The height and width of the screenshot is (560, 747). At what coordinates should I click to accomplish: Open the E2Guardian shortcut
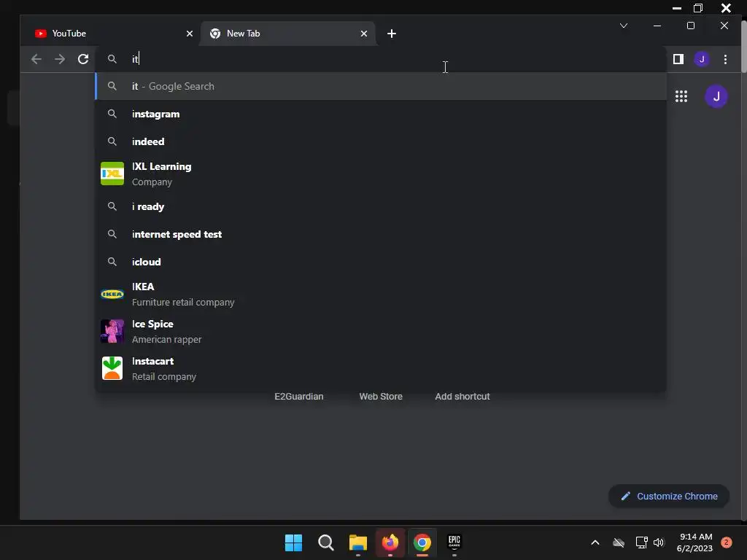click(298, 396)
